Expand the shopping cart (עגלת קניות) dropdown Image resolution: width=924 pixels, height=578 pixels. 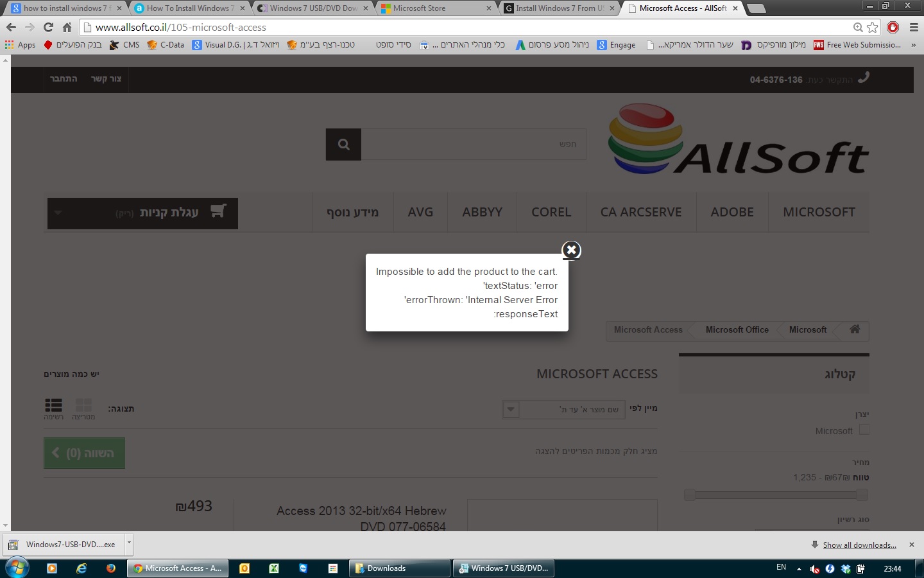142,213
